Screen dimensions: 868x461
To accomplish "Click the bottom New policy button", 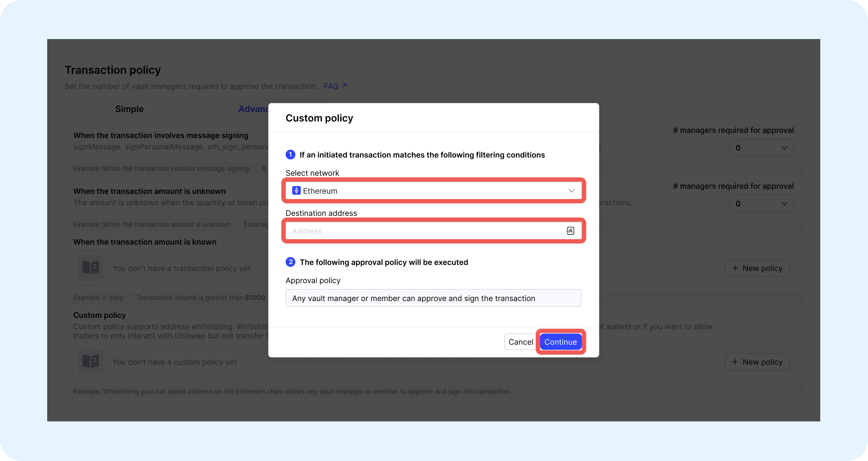I will tap(757, 361).
